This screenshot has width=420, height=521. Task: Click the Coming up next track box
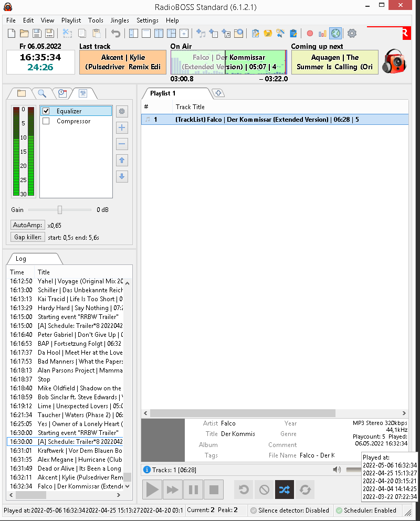(x=335, y=62)
